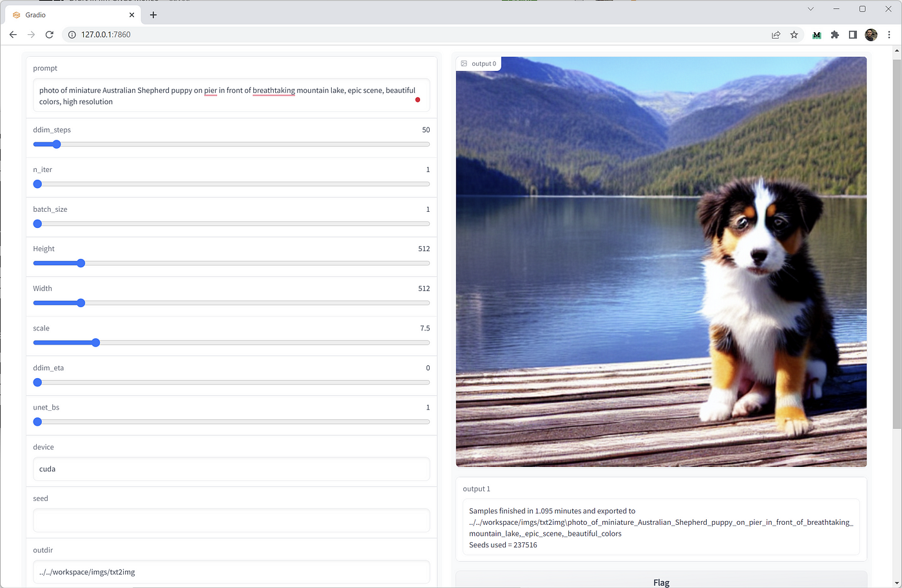Close the Gradio tab
This screenshot has height=588, width=902.
(x=131, y=15)
